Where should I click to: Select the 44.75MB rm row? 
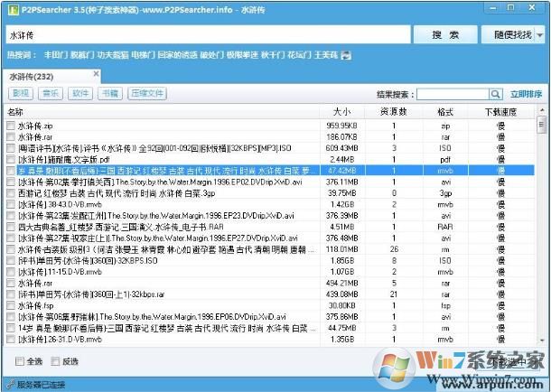pos(270,328)
